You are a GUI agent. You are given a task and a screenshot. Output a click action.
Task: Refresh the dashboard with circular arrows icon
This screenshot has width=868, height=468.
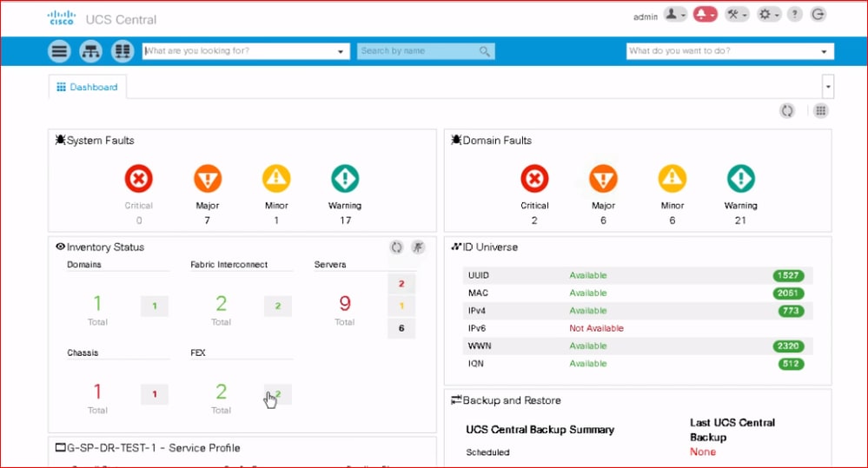click(786, 110)
